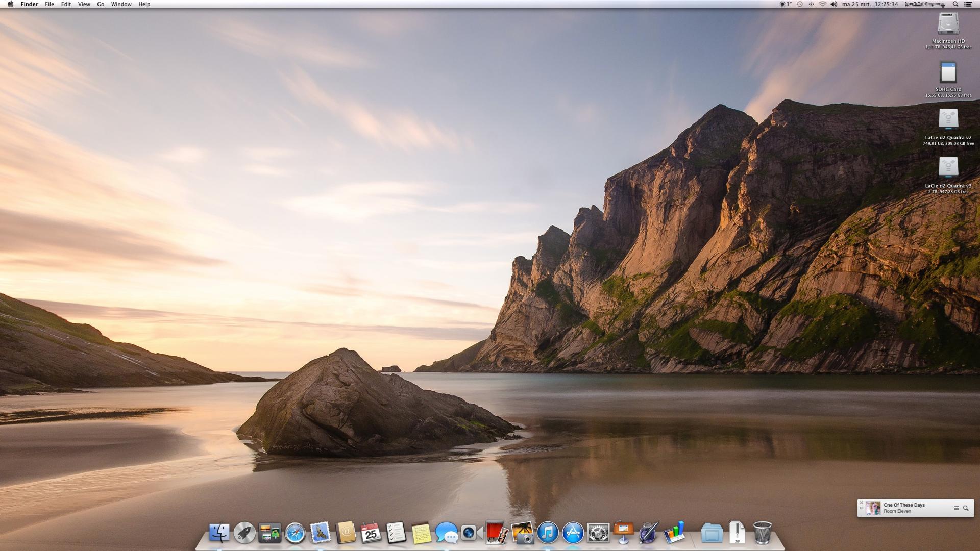This screenshot has height=551, width=980.
Task: Launch Safari from the Dock
Action: [295, 533]
